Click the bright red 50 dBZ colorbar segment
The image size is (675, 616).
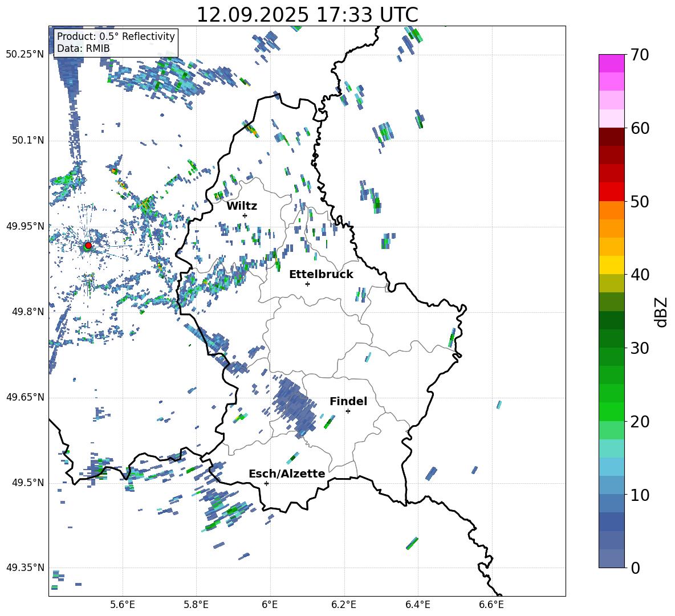pyautogui.click(x=611, y=192)
